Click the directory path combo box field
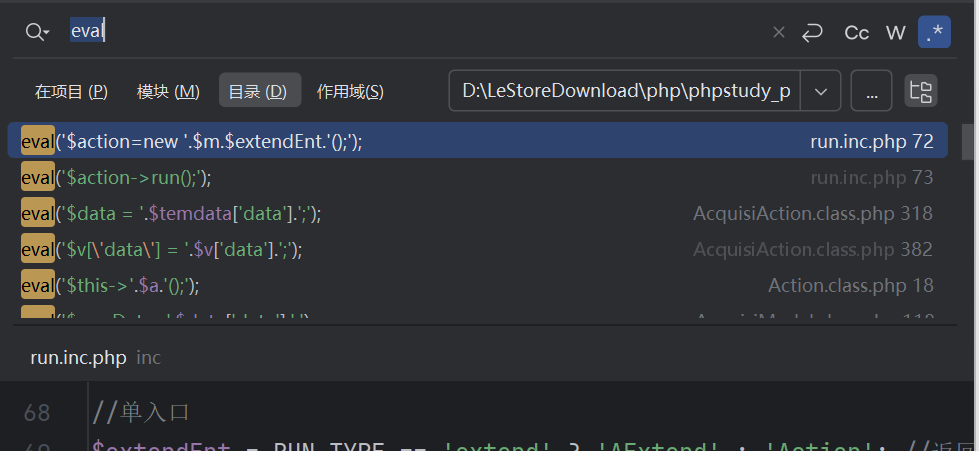The image size is (979, 451). [626, 91]
